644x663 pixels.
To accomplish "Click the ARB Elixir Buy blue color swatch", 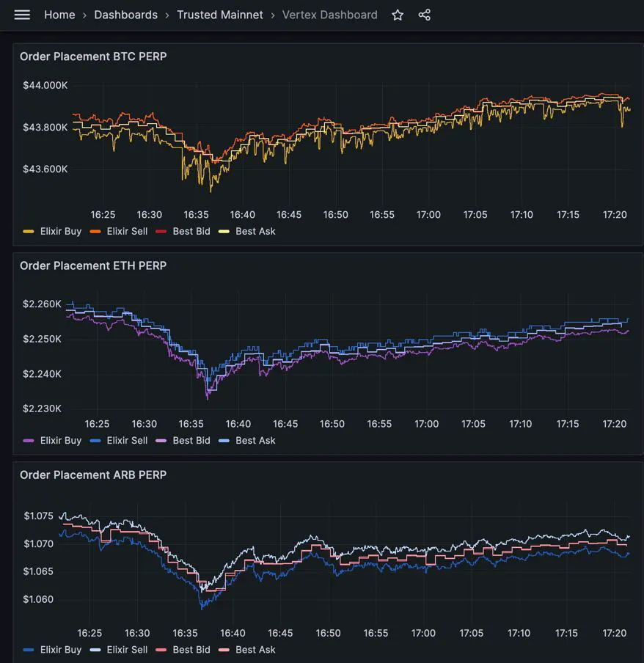I will click(x=29, y=650).
